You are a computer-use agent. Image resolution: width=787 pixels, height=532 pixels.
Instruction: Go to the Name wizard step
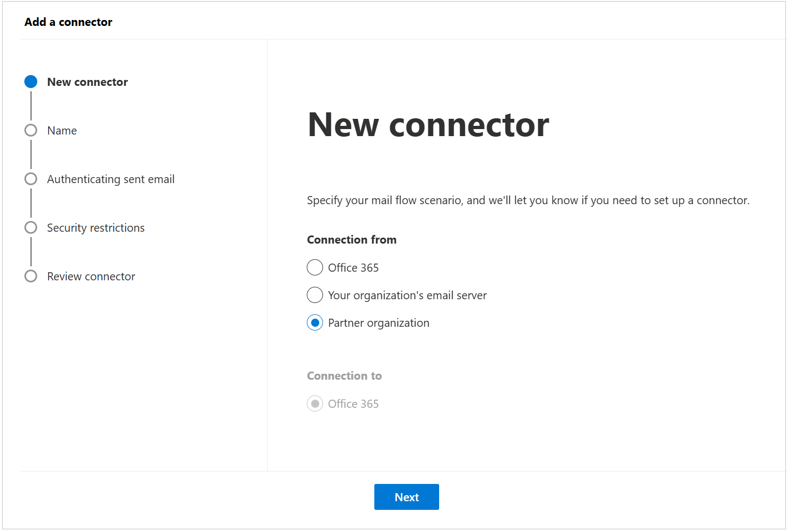[62, 131]
